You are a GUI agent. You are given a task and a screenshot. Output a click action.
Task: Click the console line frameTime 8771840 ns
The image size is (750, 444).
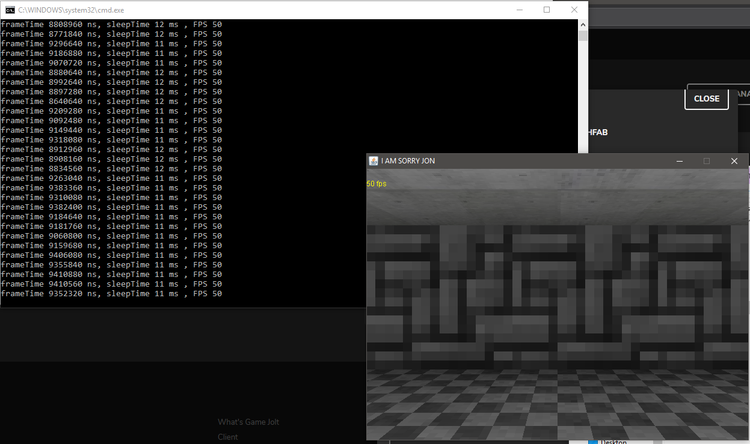[x=111, y=34]
